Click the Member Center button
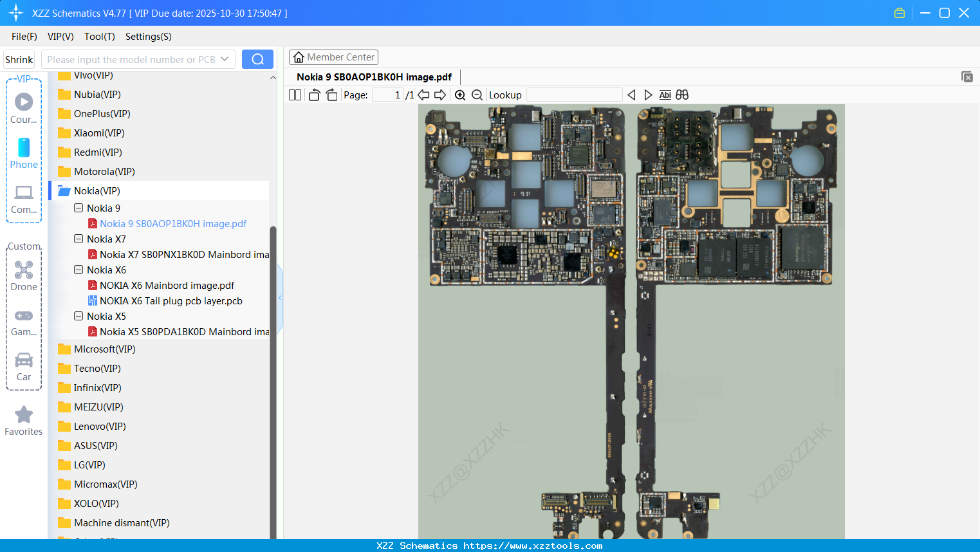This screenshot has height=552, width=980. point(333,57)
